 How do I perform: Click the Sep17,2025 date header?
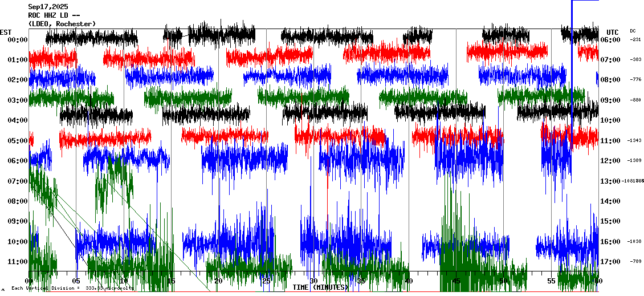pyautogui.click(x=47, y=6)
